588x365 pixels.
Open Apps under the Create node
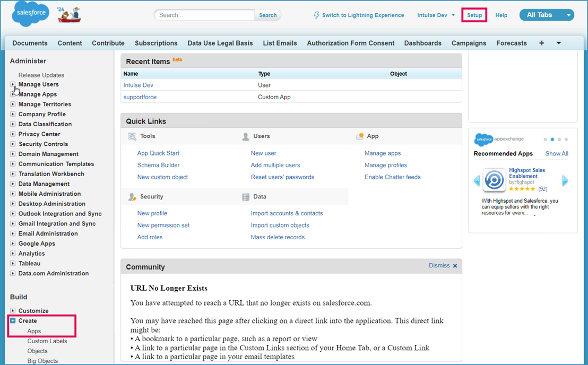tap(34, 331)
